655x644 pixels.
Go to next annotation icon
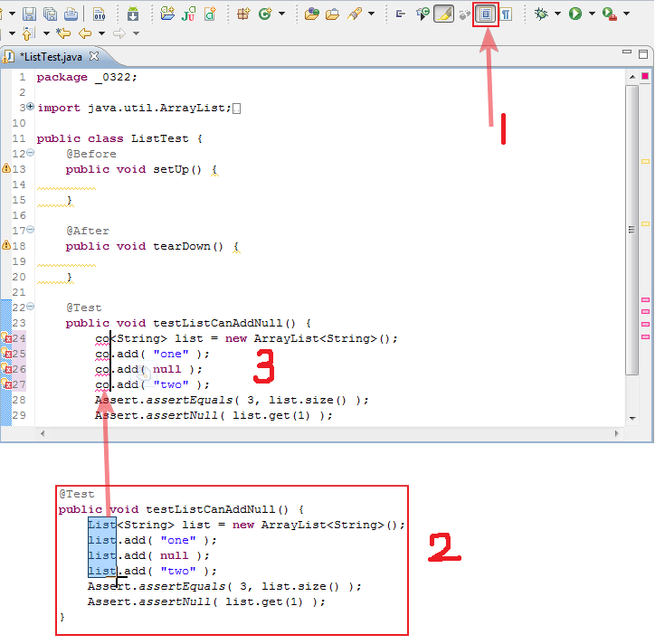click(x=28, y=33)
